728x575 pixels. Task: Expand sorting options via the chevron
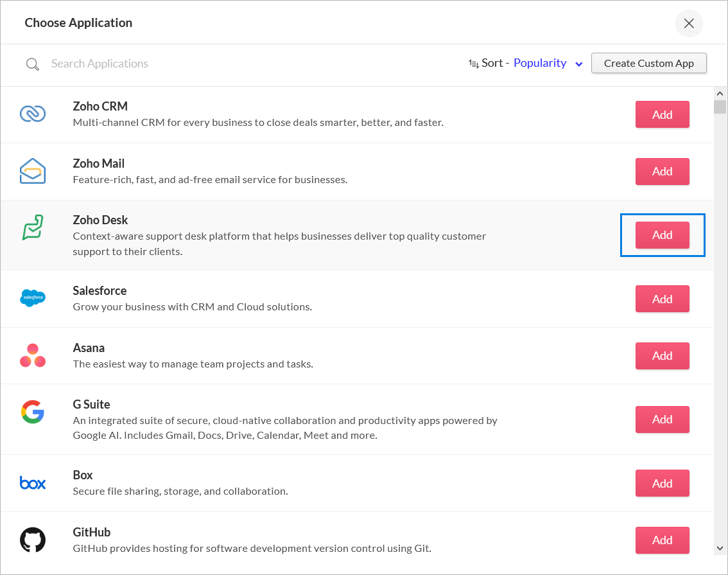[579, 64]
